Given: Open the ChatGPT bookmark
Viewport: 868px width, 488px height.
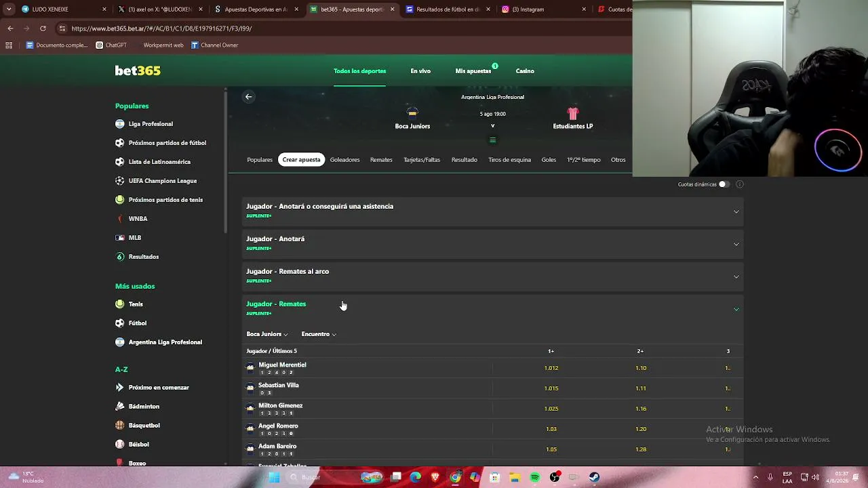Looking at the screenshot, I should (111, 45).
